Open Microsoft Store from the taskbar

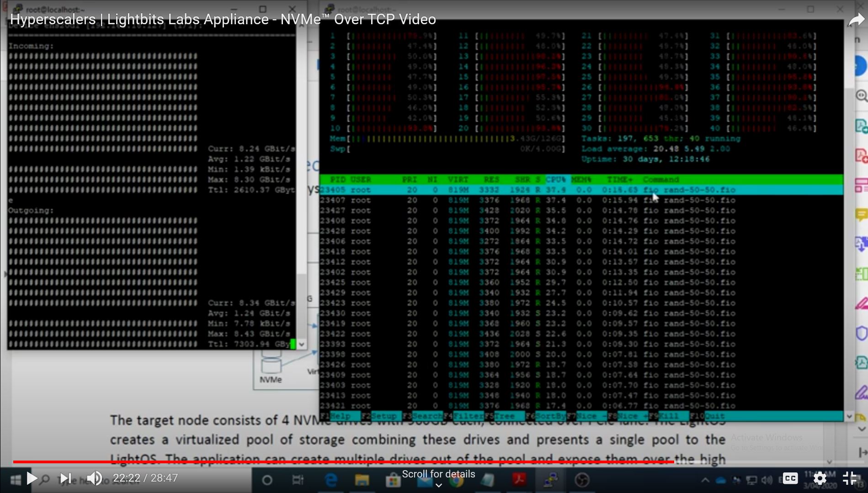[x=393, y=481]
